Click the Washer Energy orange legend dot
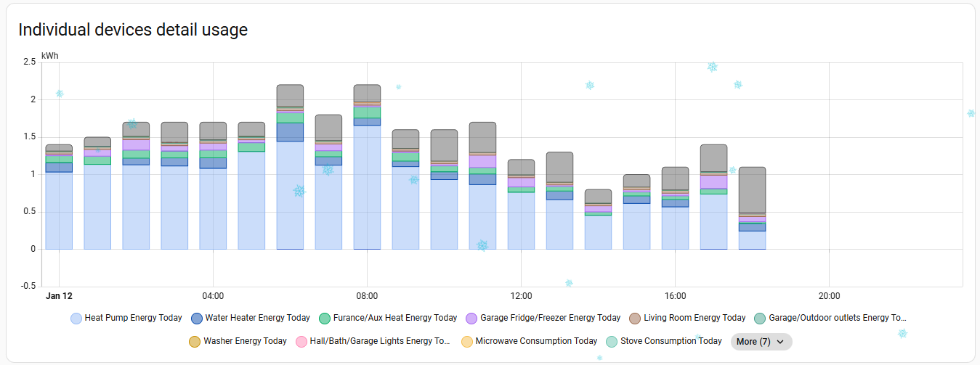 pyautogui.click(x=195, y=341)
